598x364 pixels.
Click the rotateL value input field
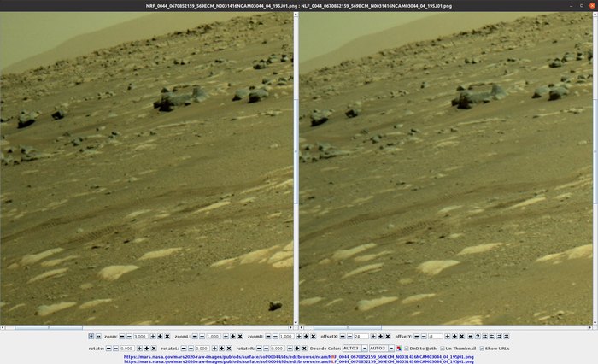202,349
